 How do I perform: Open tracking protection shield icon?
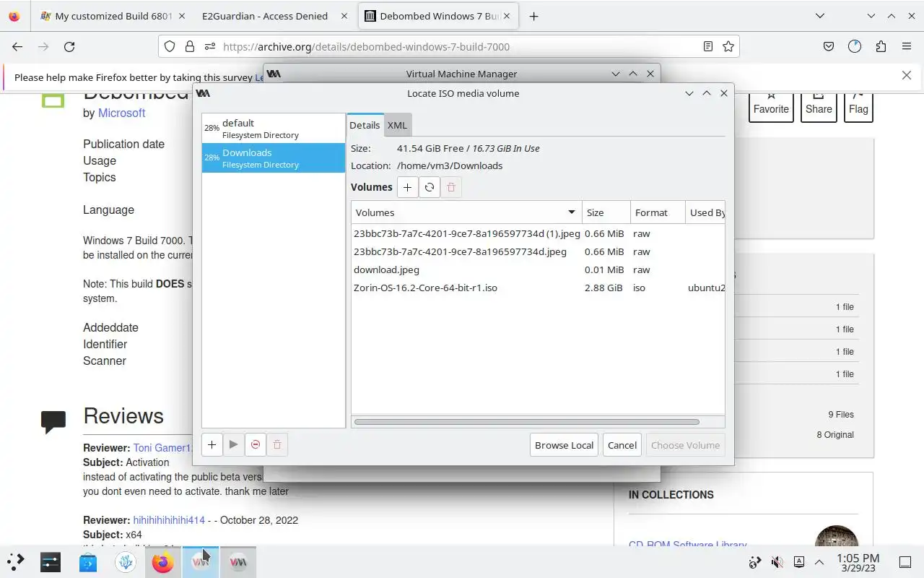click(x=170, y=46)
